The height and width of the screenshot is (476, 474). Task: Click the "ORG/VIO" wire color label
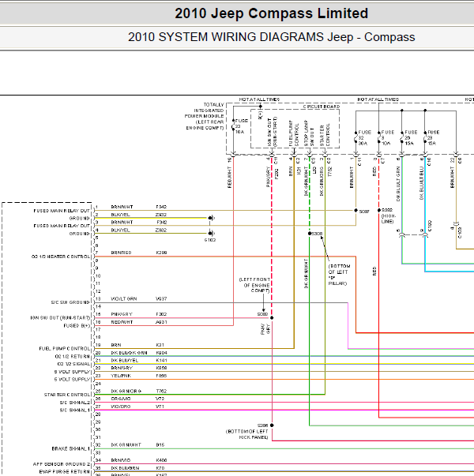[121, 399]
